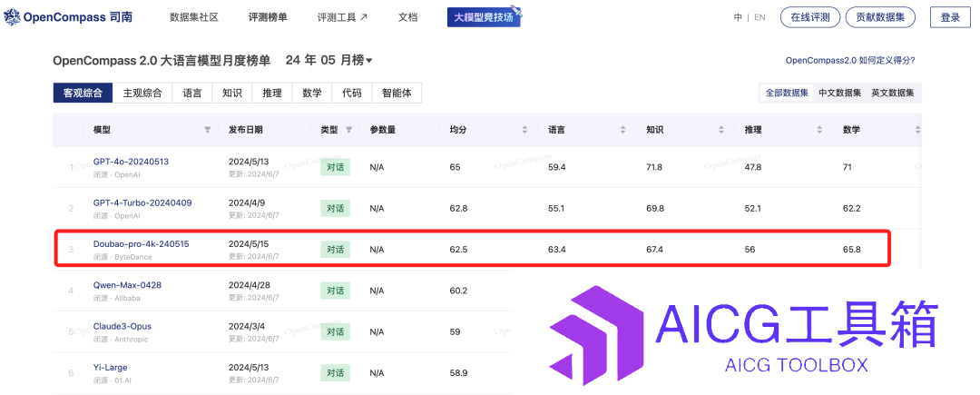Select the 智能体 tab
Viewport: 980px width, 395px height.
click(x=397, y=94)
